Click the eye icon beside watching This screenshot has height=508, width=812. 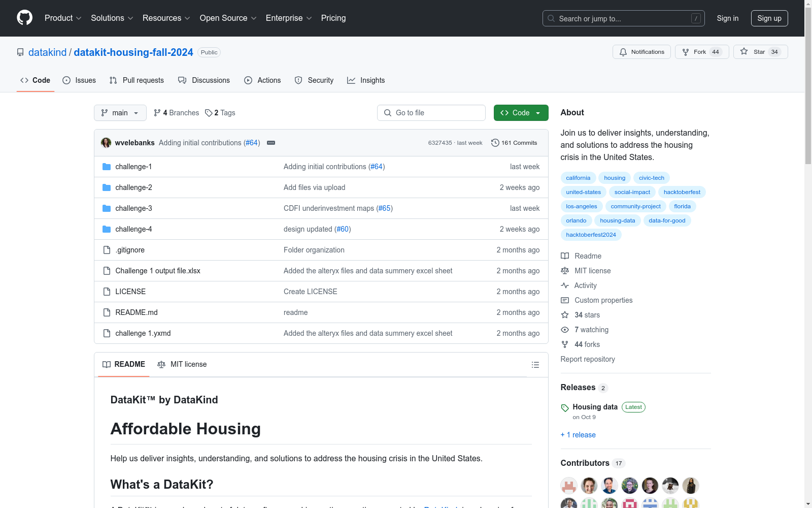coord(565,330)
